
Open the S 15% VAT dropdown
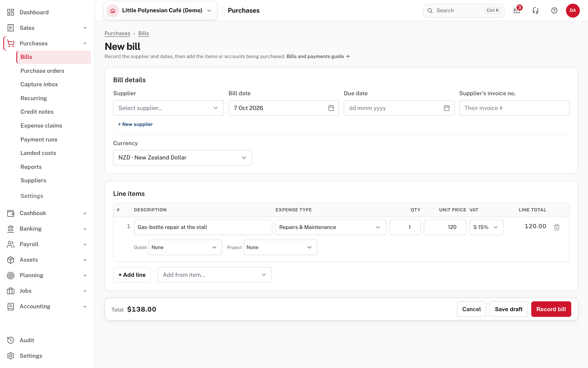click(x=487, y=227)
